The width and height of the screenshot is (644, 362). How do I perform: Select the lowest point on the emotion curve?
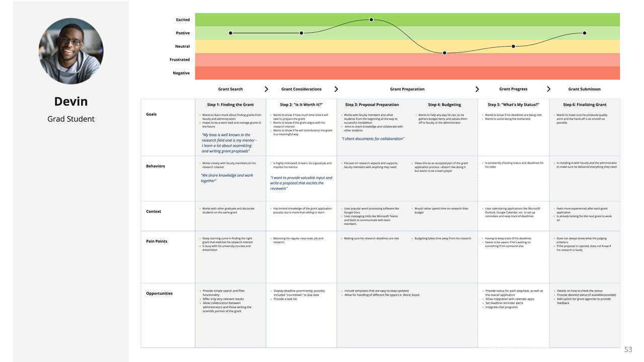click(x=444, y=53)
